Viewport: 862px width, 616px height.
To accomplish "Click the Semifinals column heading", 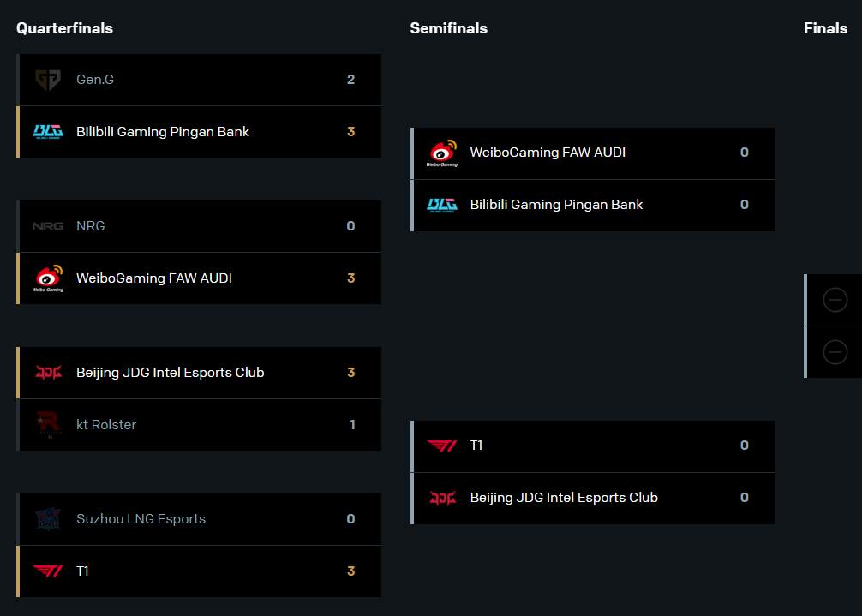I will point(448,28).
